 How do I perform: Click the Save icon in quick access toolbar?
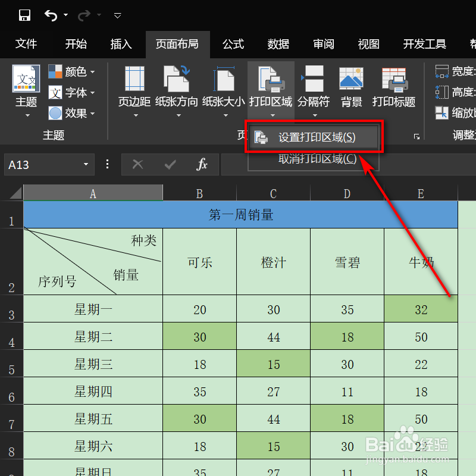pos(24,15)
